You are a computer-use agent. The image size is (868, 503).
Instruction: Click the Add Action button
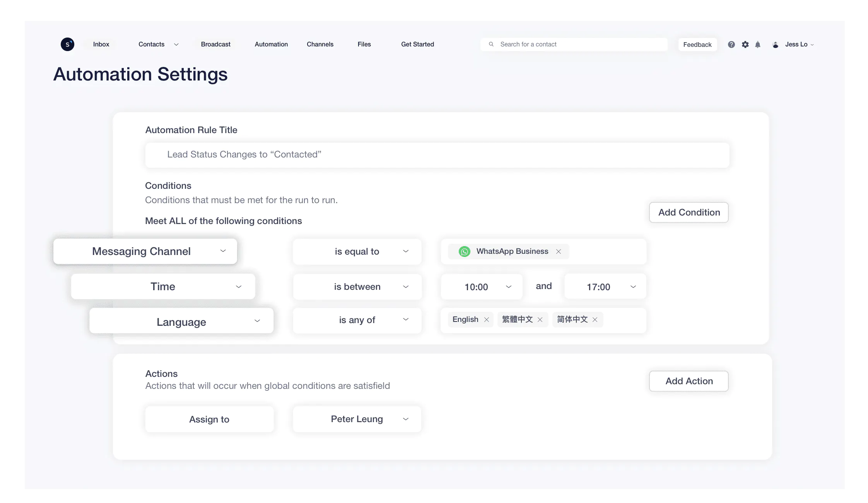tap(689, 381)
